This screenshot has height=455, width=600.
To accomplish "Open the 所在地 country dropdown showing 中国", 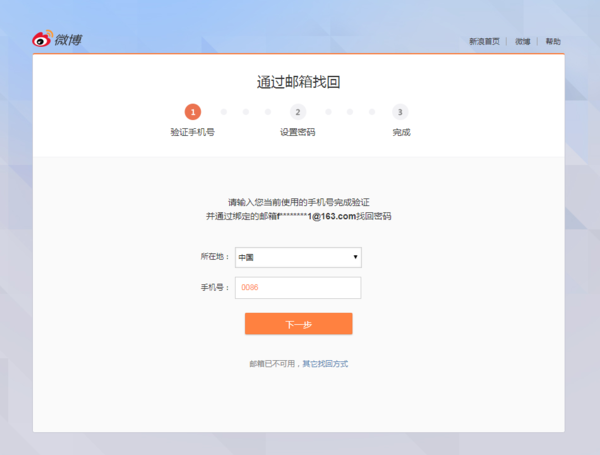I will [297, 257].
